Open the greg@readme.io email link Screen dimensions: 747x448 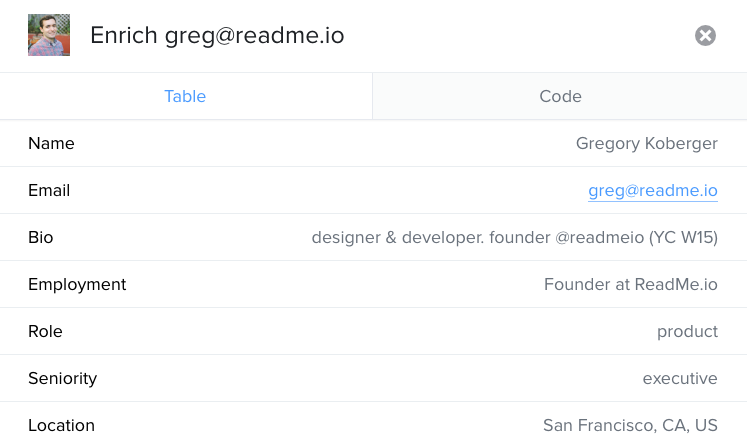click(x=653, y=191)
